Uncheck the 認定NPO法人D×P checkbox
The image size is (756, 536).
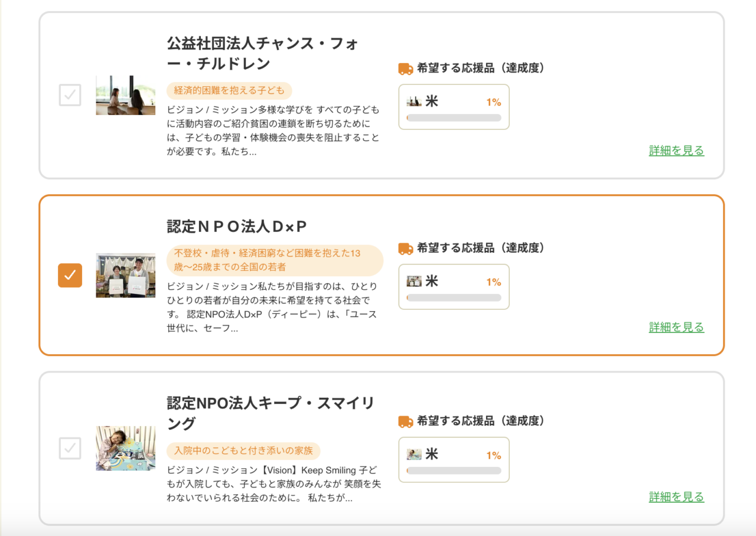70,275
